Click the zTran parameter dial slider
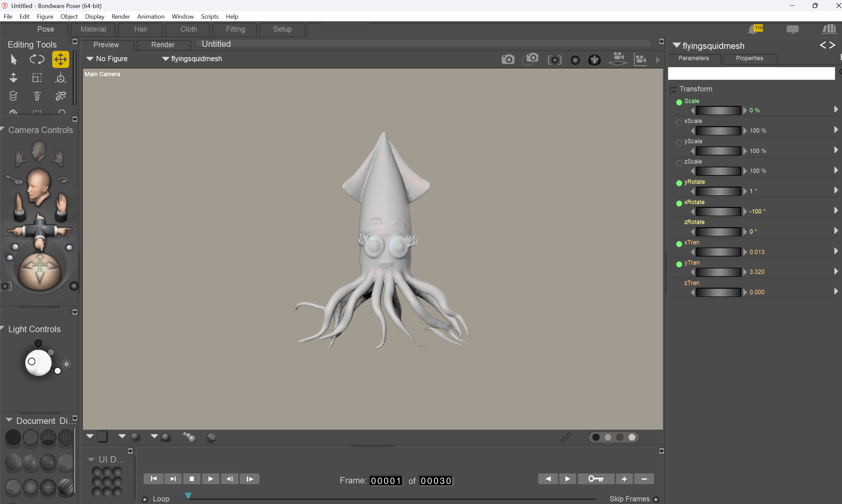This screenshot has height=504, width=842. [x=718, y=293]
